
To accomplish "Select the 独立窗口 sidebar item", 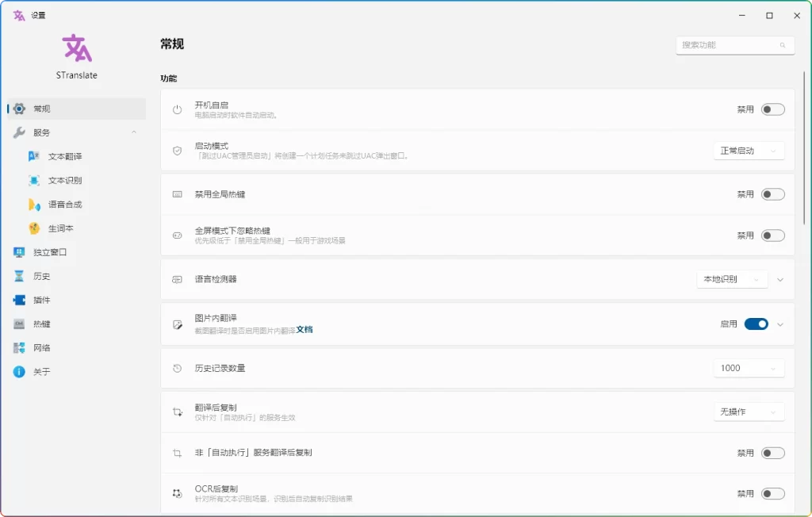I will 46,252.
